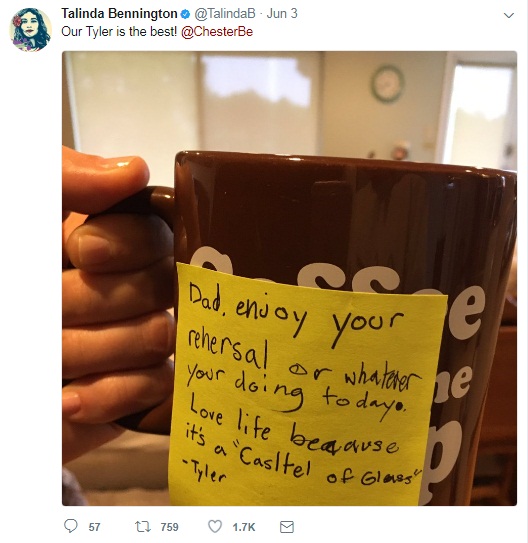Reply using the speech bubble icon

(71, 526)
